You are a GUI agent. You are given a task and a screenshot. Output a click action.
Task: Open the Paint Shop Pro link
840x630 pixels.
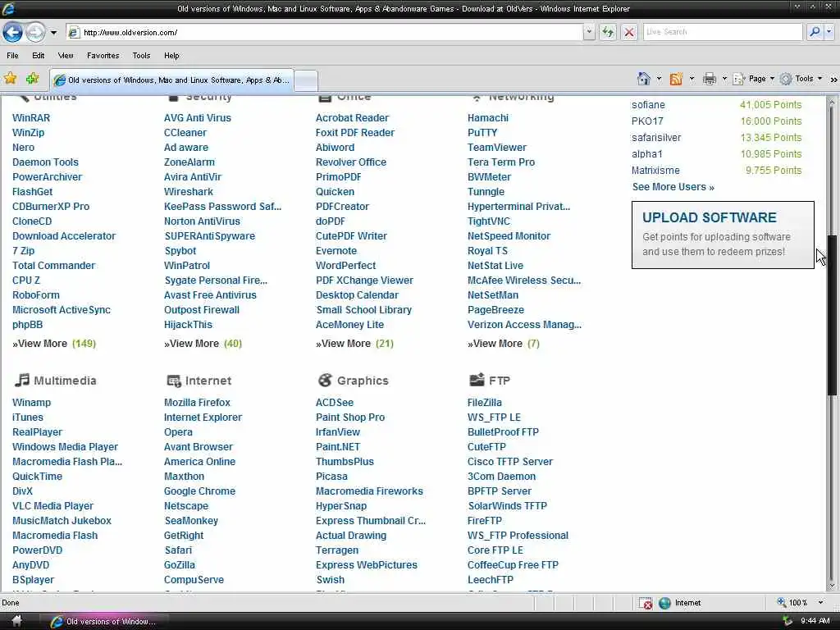tap(350, 418)
